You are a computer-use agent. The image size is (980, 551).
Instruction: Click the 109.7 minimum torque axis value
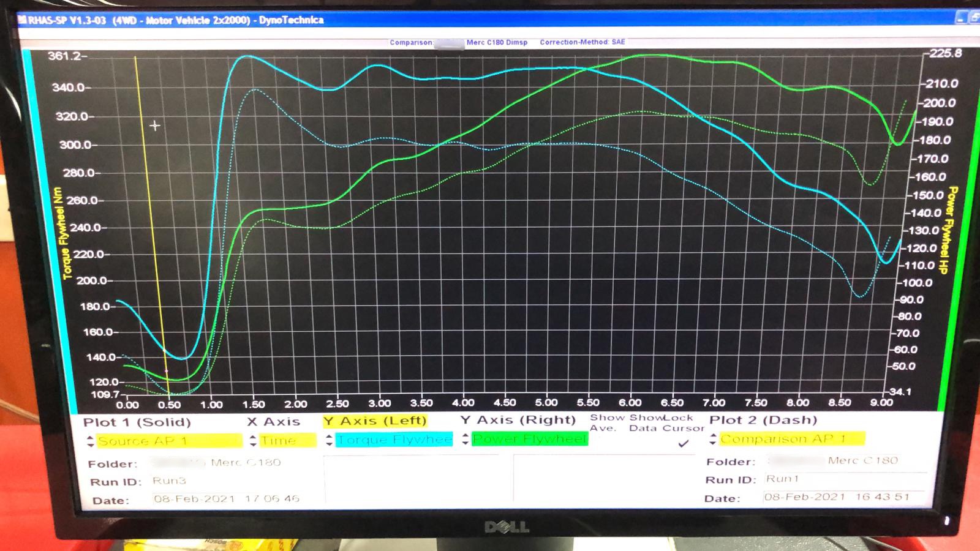104,394
